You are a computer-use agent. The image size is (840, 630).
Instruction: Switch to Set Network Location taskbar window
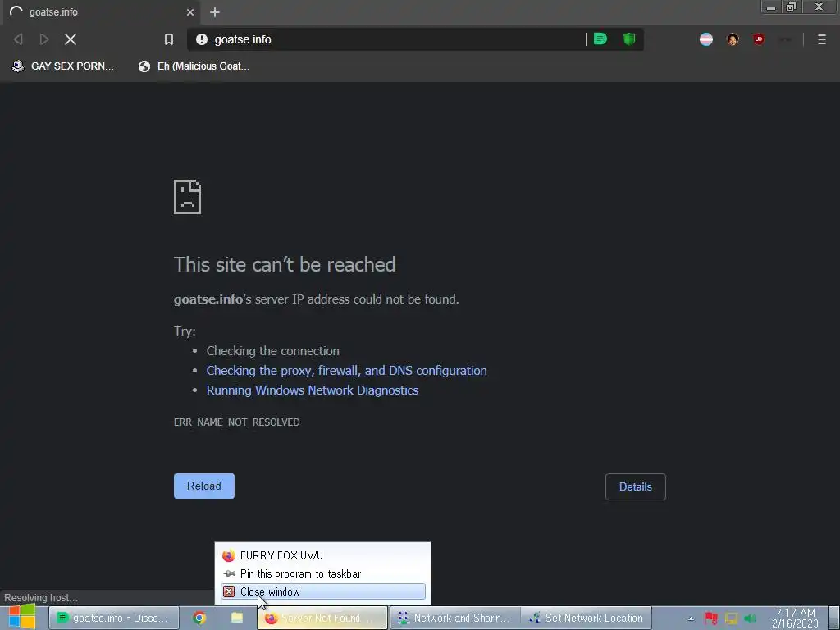click(x=587, y=618)
